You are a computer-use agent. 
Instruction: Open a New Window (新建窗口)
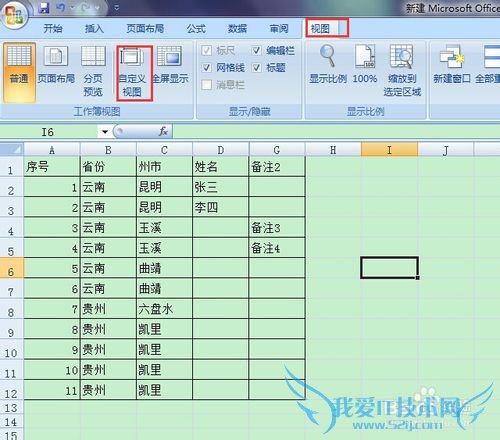[x=452, y=64]
